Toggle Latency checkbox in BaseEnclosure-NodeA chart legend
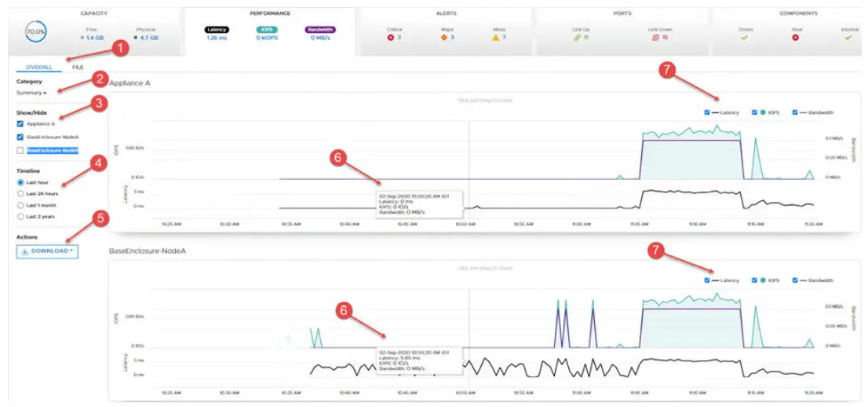Screen dimensions: 868x407 pos(707,280)
